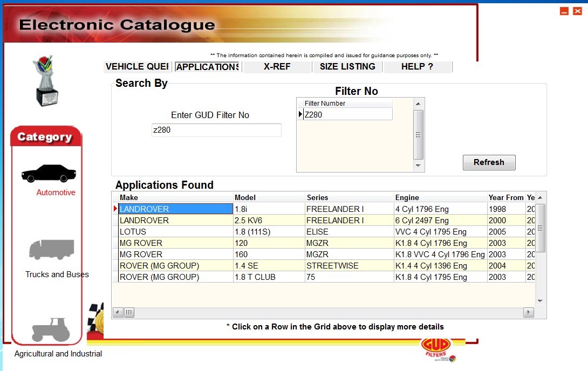Click Applications grid vertical scrollbar thumb
588x371 pixels.
[541, 228]
